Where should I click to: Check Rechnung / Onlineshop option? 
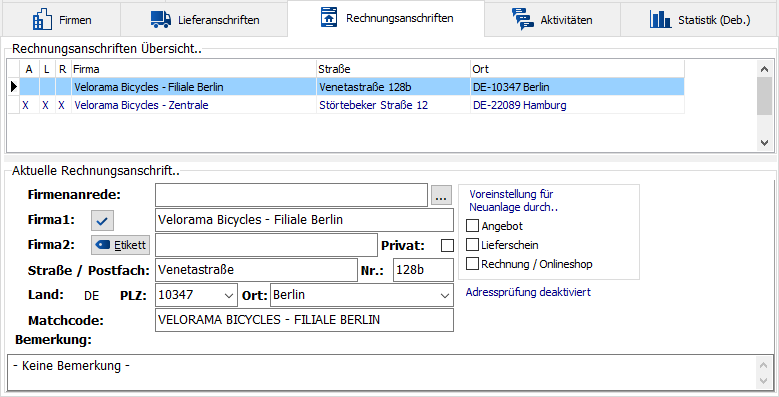point(472,263)
